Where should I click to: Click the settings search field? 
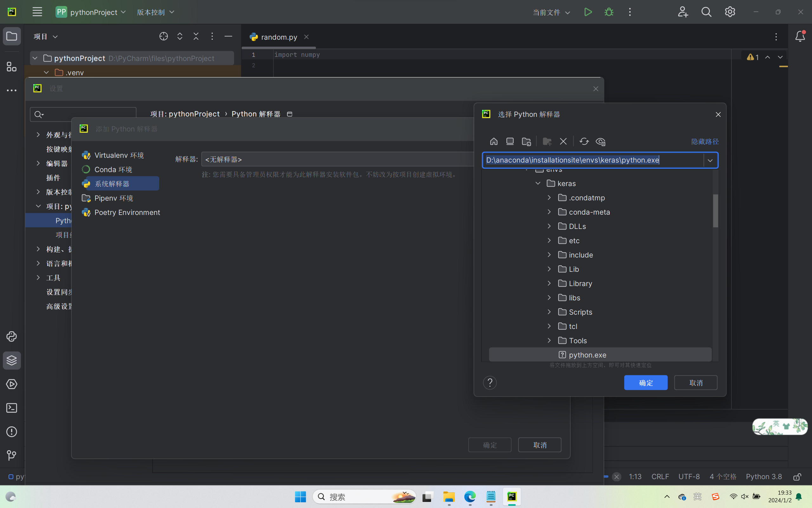(x=83, y=115)
